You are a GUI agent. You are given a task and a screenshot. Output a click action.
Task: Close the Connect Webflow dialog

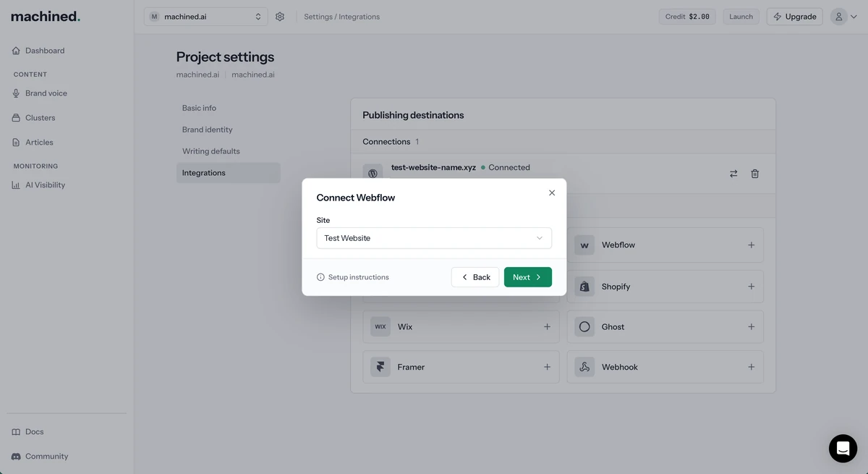[552, 192]
